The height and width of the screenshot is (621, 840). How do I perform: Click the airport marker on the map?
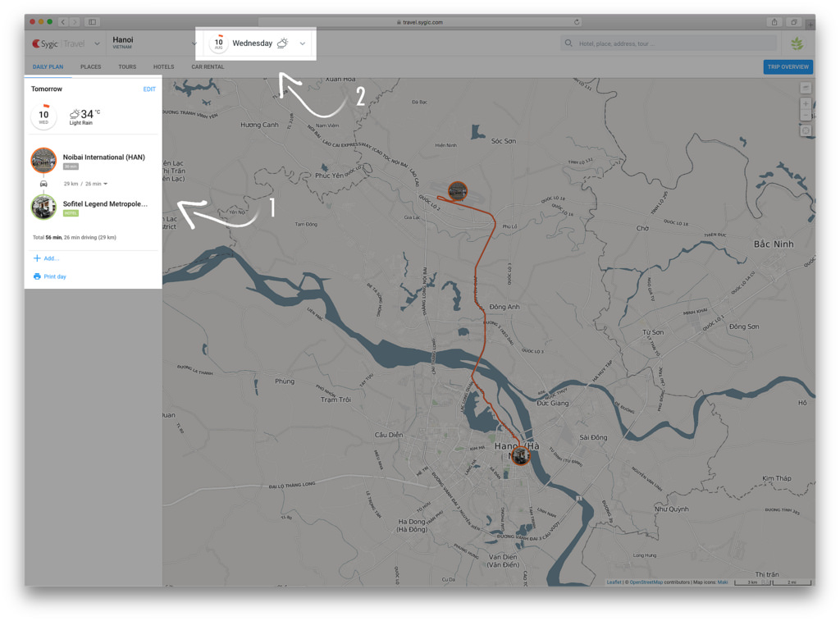pyautogui.click(x=458, y=191)
